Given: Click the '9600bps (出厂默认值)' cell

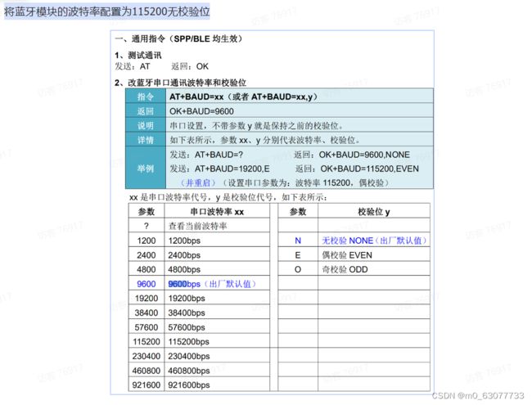Looking at the screenshot, I should coord(217,284).
